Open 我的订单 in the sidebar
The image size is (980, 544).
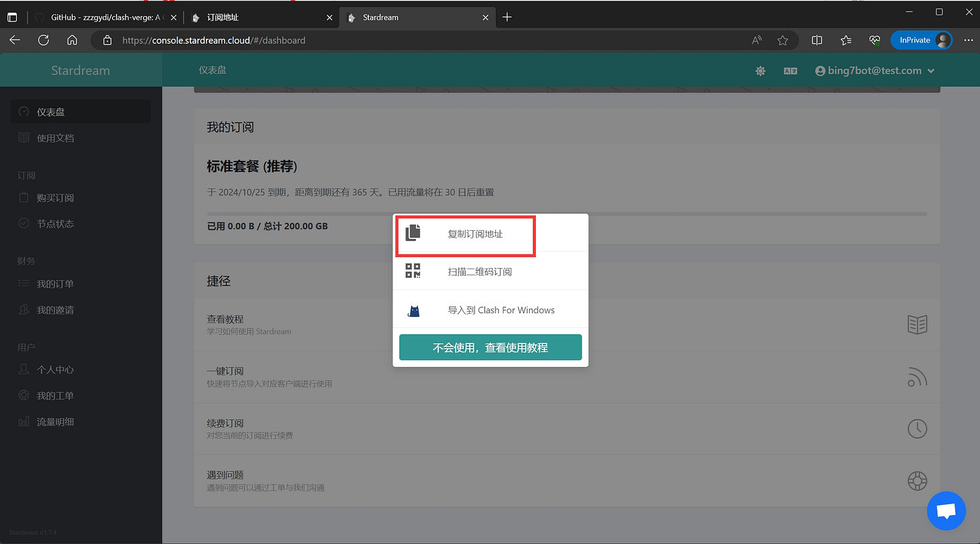click(x=81, y=284)
